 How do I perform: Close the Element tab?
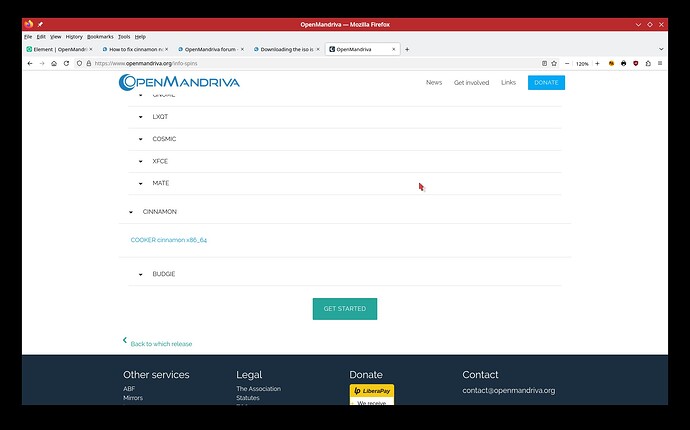coord(91,49)
